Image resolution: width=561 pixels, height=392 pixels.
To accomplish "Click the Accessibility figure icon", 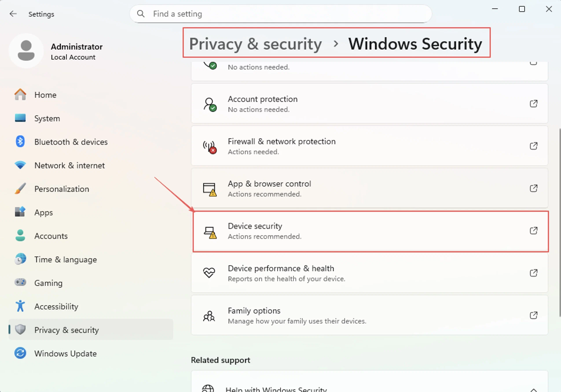I will [20, 306].
